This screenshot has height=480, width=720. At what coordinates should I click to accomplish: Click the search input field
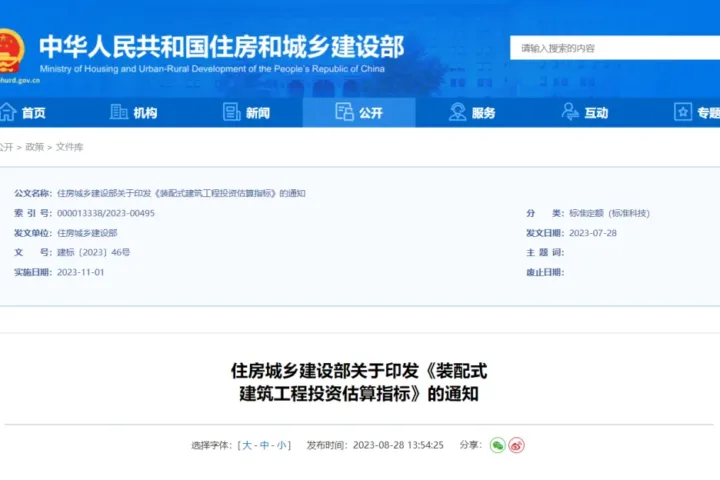(615, 48)
